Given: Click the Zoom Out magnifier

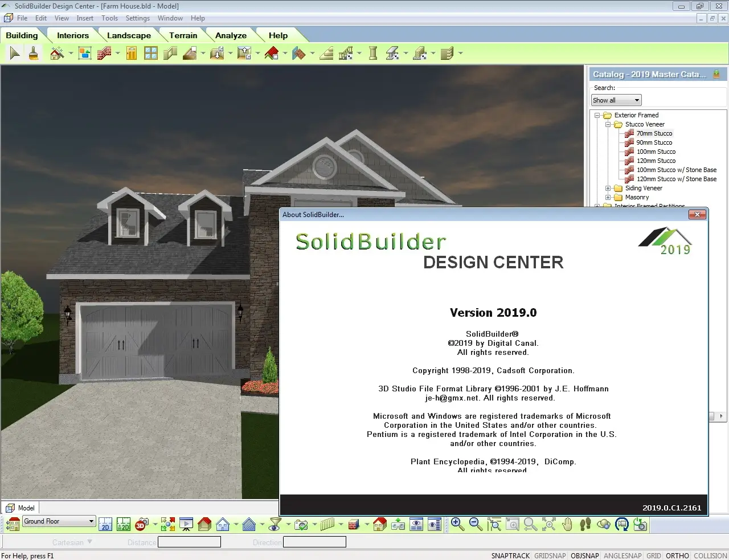Looking at the screenshot, I should [476, 524].
